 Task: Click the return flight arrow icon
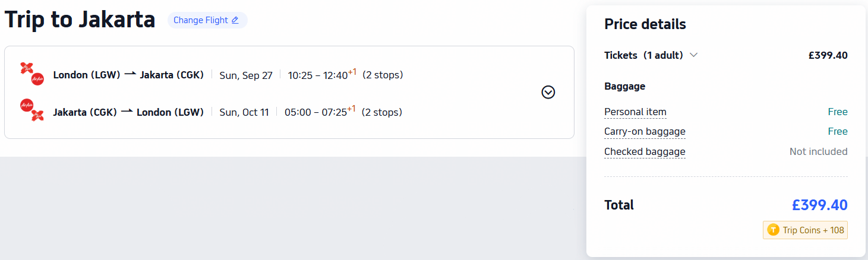click(x=127, y=111)
